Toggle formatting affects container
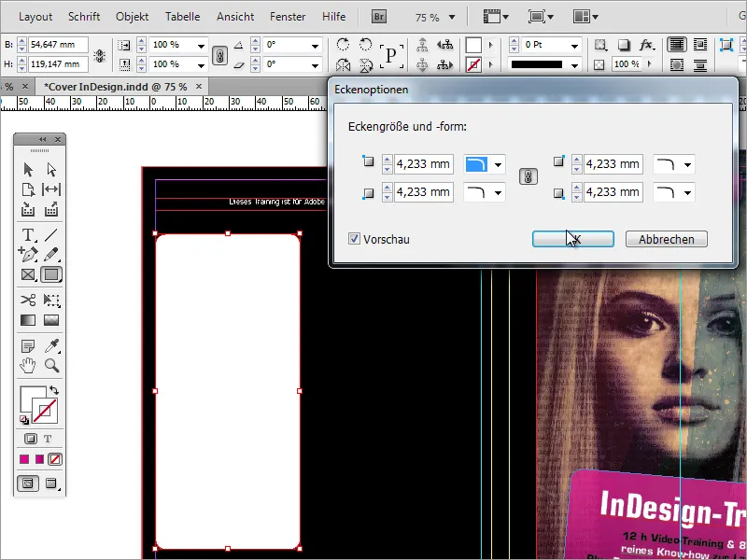 click(31, 438)
